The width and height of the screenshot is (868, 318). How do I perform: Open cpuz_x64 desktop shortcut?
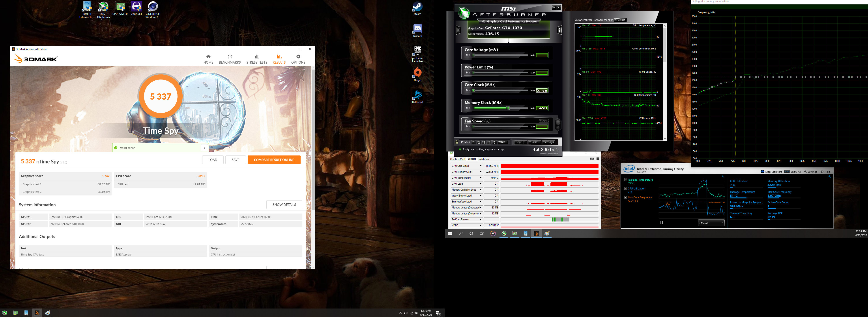click(x=136, y=8)
